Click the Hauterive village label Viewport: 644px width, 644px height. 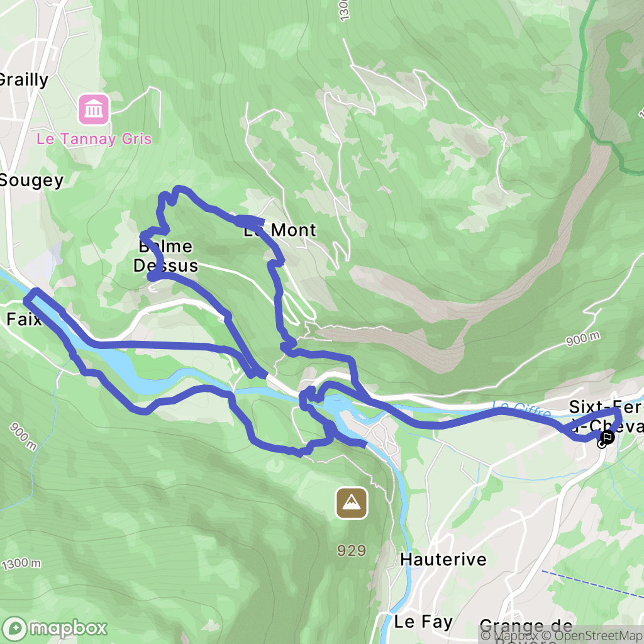pyautogui.click(x=443, y=559)
